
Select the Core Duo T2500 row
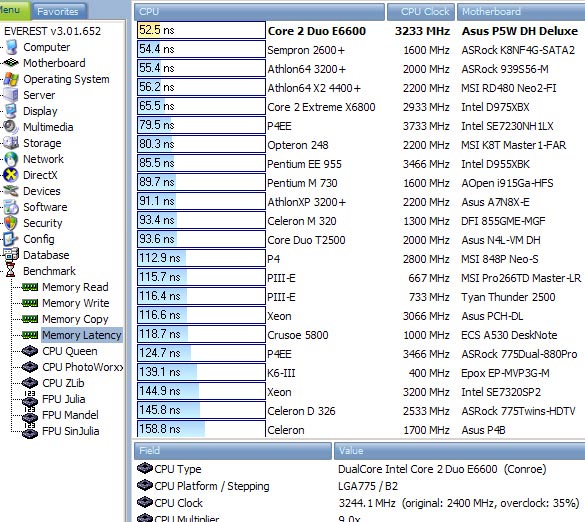[359, 240]
